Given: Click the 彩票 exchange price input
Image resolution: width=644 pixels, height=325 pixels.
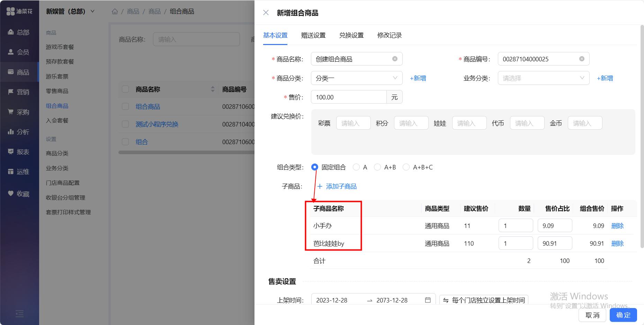Looking at the screenshot, I should coord(354,123).
